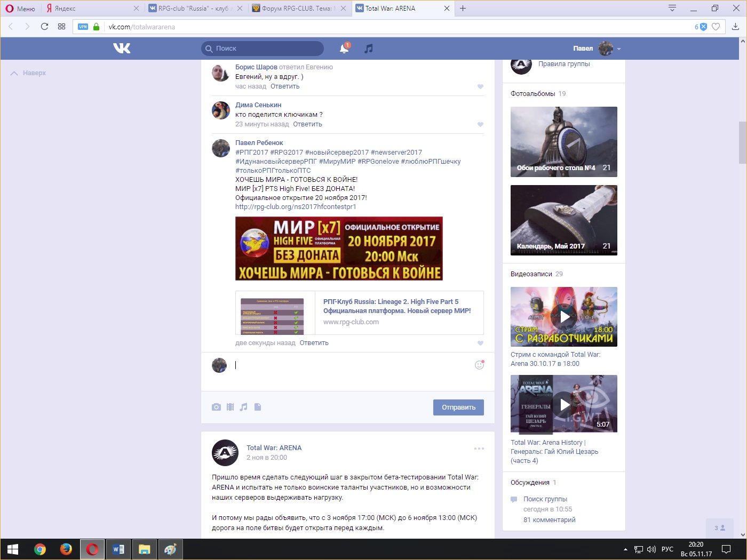Expand the Павел profile dropdown menu
747x560 pixels.
[619, 49]
